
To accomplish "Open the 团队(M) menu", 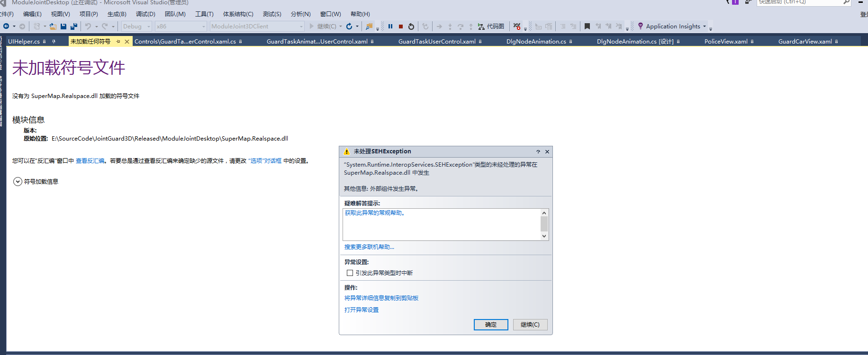I will point(175,14).
